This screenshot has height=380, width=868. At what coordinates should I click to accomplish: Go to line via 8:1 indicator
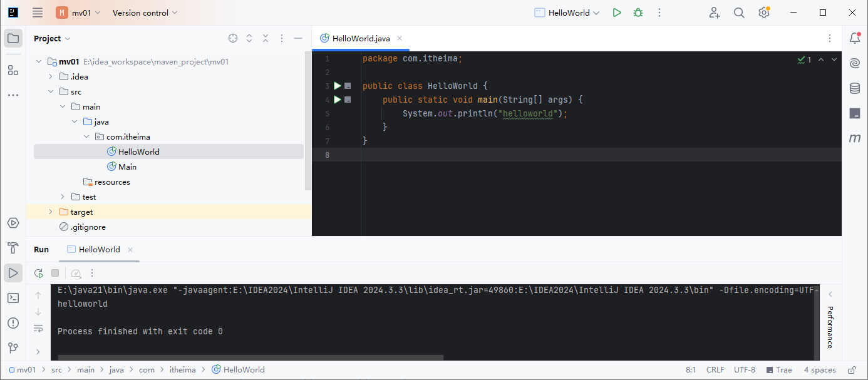[x=691, y=370]
